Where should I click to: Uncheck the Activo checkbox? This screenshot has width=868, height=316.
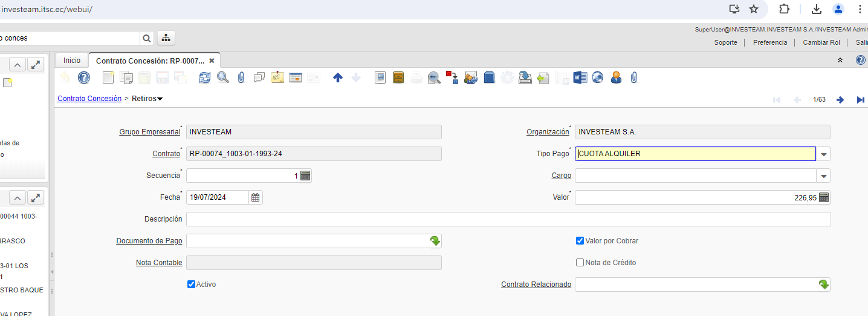coord(191,285)
